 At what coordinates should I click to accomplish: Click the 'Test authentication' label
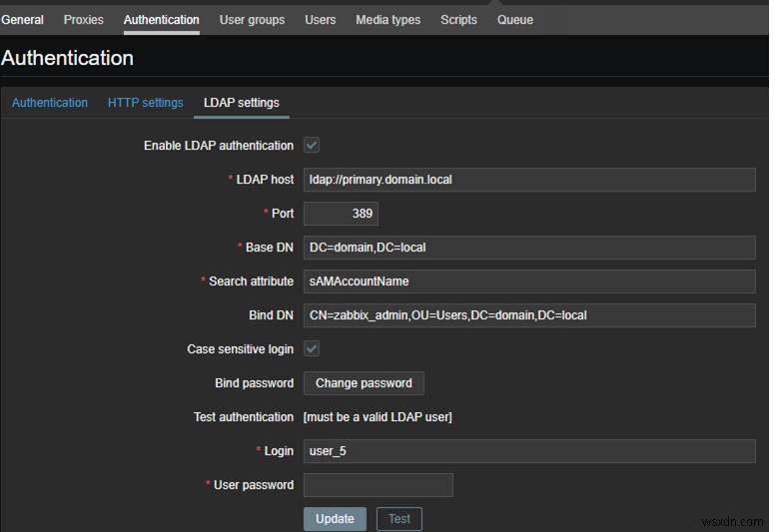[x=244, y=417]
